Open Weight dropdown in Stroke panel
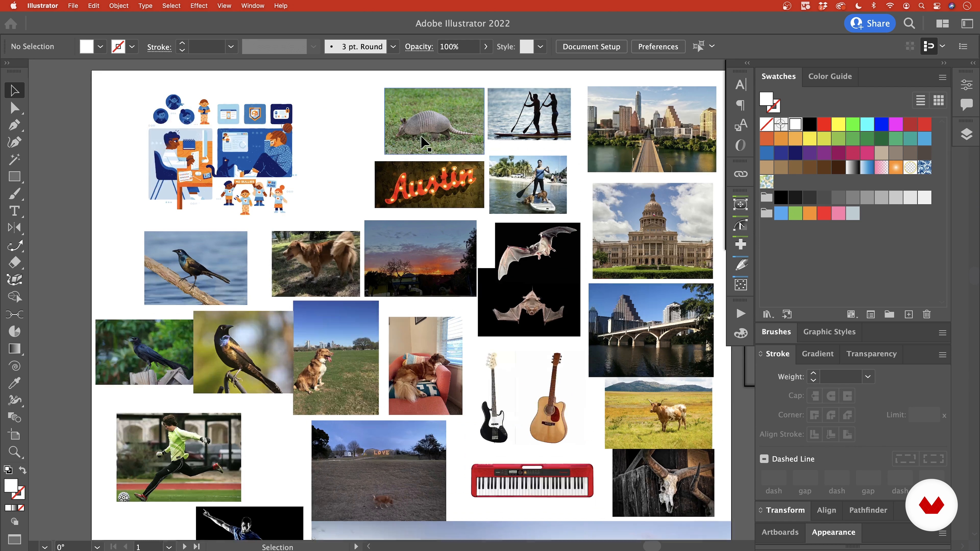Image resolution: width=980 pixels, height=551 pixels. (x=868, y=377)
